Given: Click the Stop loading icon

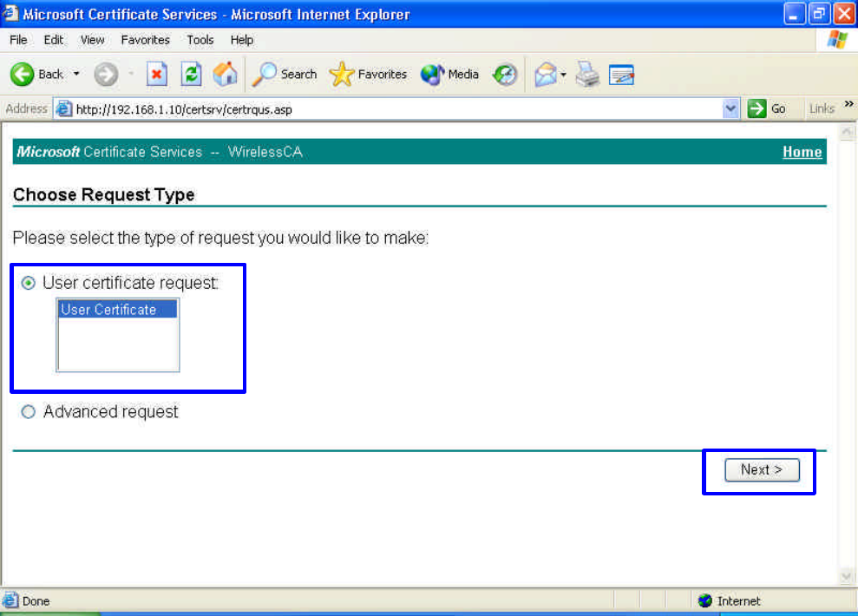Looking at the screenshot, I should click(x=156, y=75).
